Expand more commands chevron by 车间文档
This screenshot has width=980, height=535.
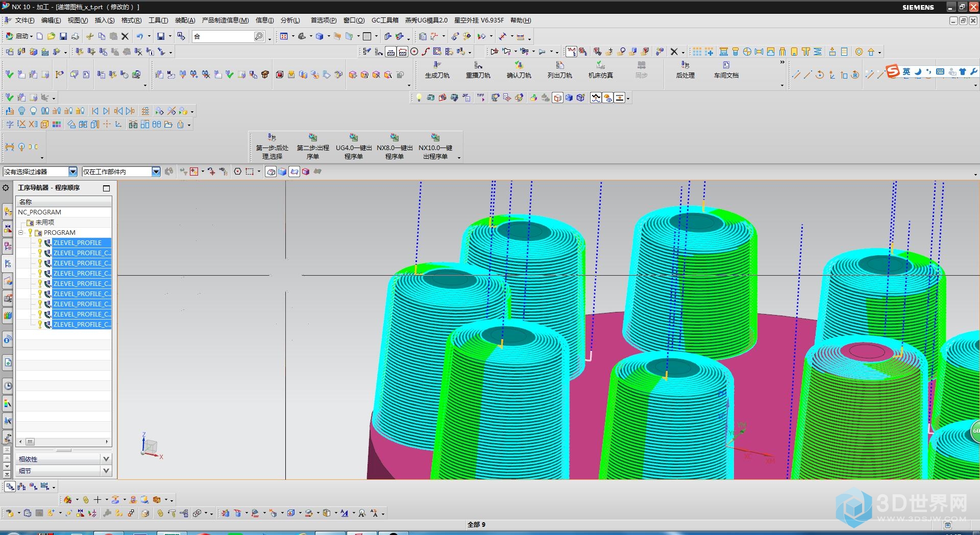tap(782, 62)
